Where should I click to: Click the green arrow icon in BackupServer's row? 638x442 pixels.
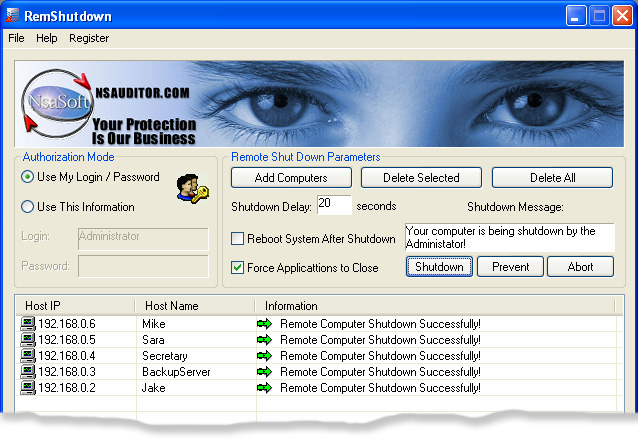tap(264, 372)
